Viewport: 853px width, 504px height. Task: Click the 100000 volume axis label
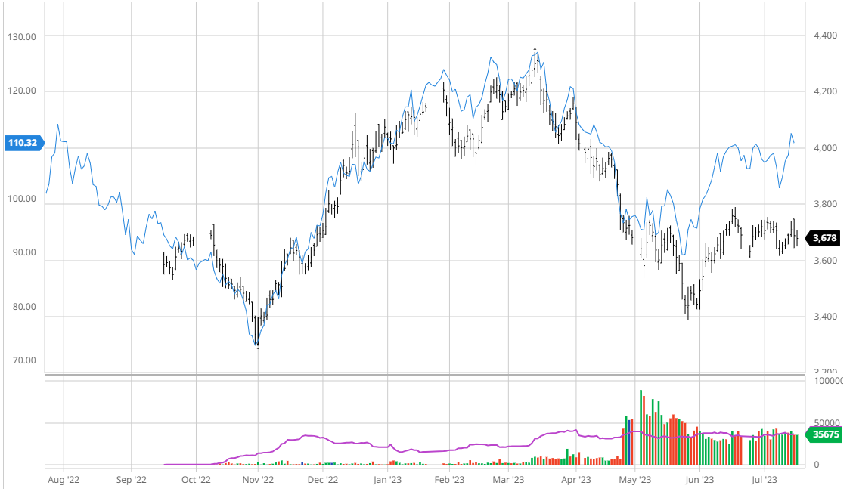[829, 382]
